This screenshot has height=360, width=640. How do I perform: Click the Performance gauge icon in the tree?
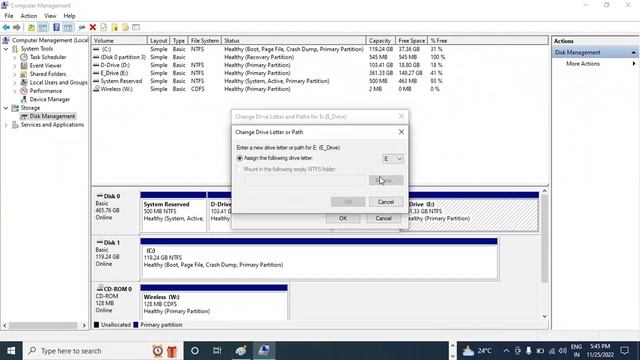pos(24,91)
